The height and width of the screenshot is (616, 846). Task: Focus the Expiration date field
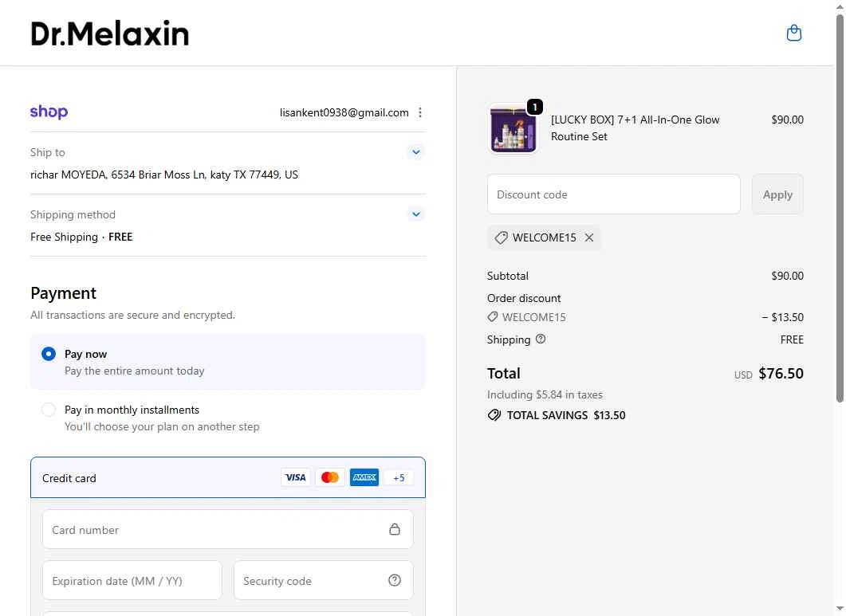coord(132,580)
